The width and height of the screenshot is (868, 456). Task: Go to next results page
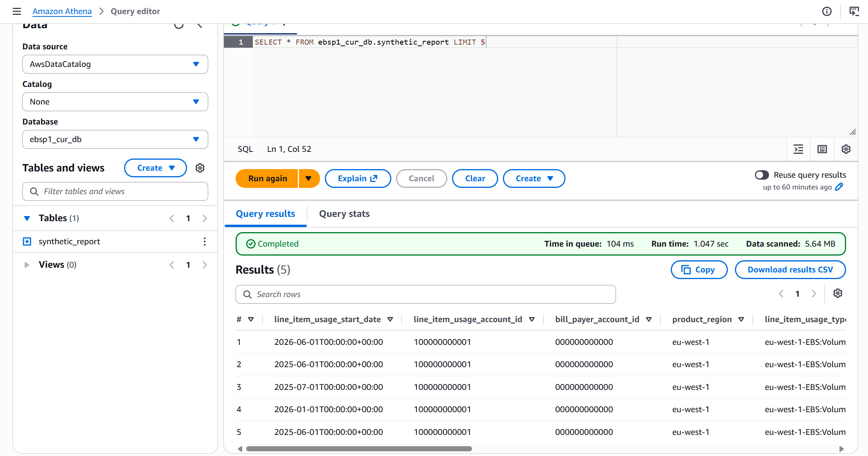[814, 294]
